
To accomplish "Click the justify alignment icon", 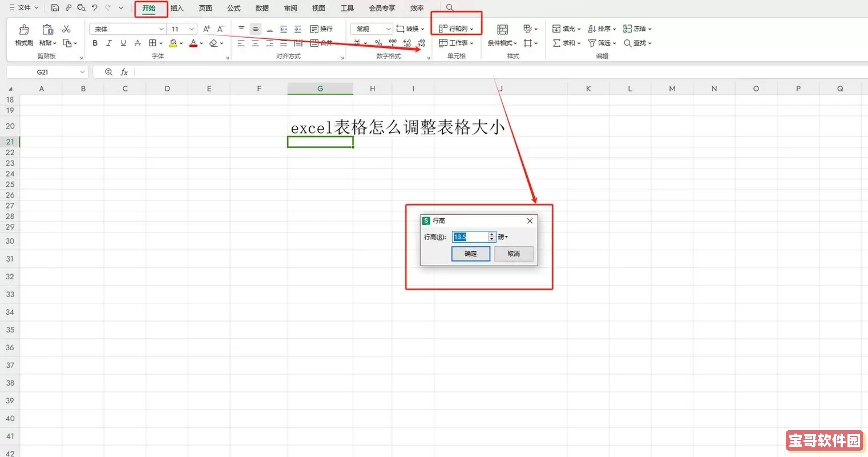I will tap(284, 43).
